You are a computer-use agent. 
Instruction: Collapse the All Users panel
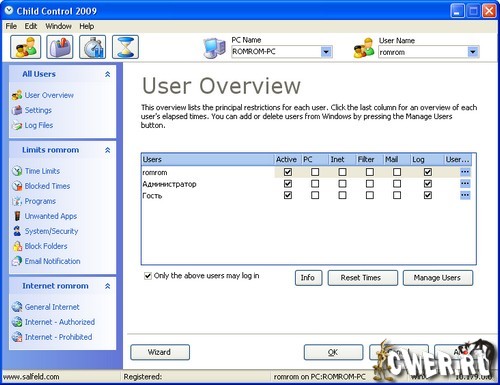click(107, 74)
